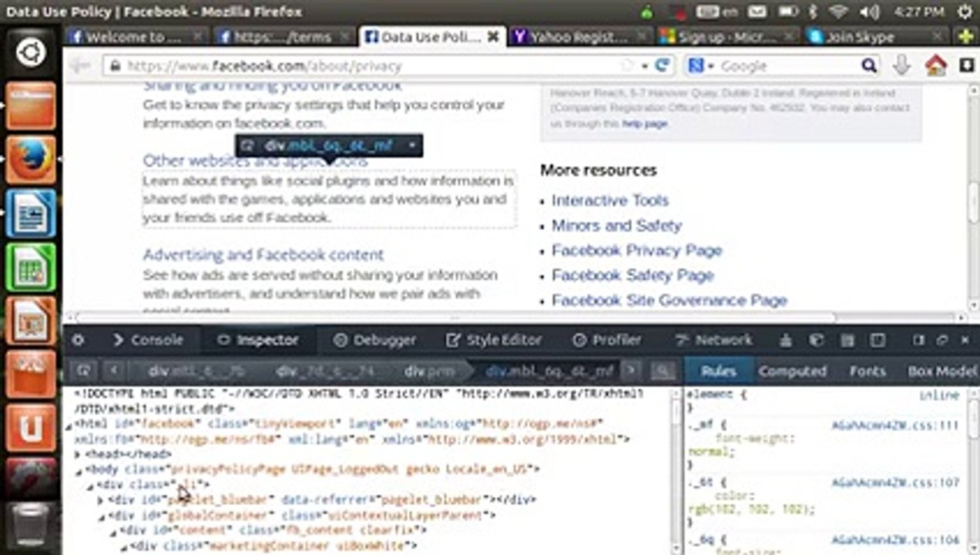
Task: Open Minors and Safety link
Action: (x=616, y=226)
